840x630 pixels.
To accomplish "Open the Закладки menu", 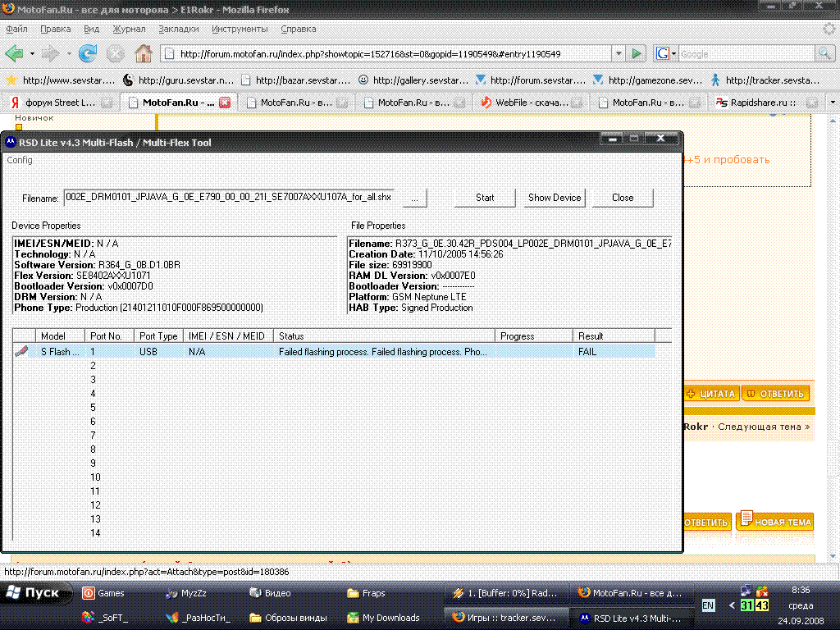I will click(178, 29).
